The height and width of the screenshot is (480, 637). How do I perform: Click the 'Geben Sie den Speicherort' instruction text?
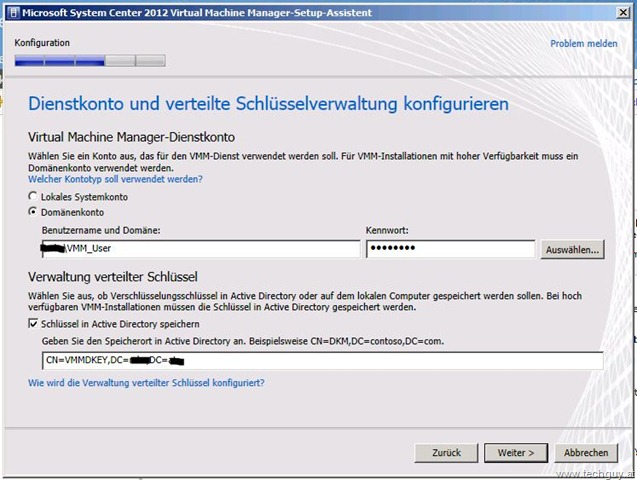[x=243, y=341]
